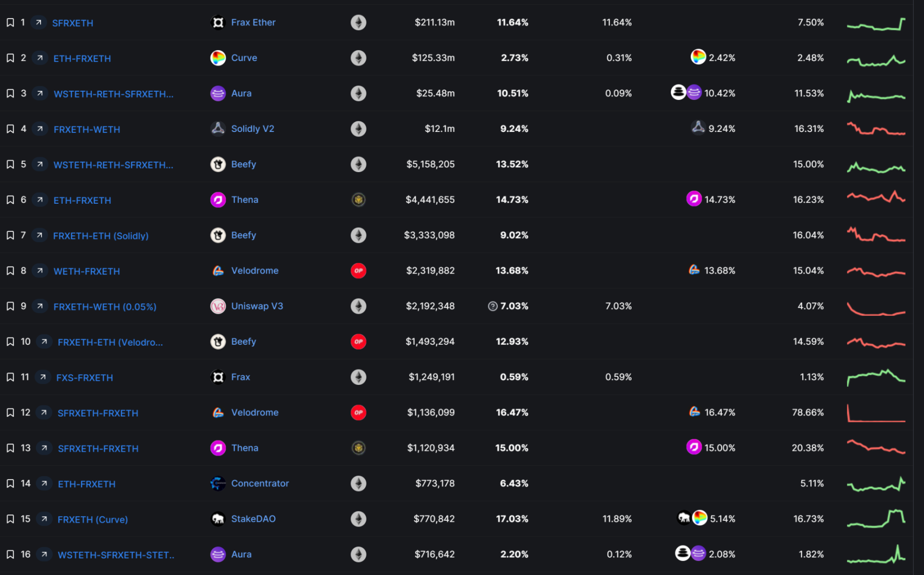Image resolution: width=924 pixels, height=575 pixels.
Task: Click BSC chain icon in row 6
Action: point(358,200)
